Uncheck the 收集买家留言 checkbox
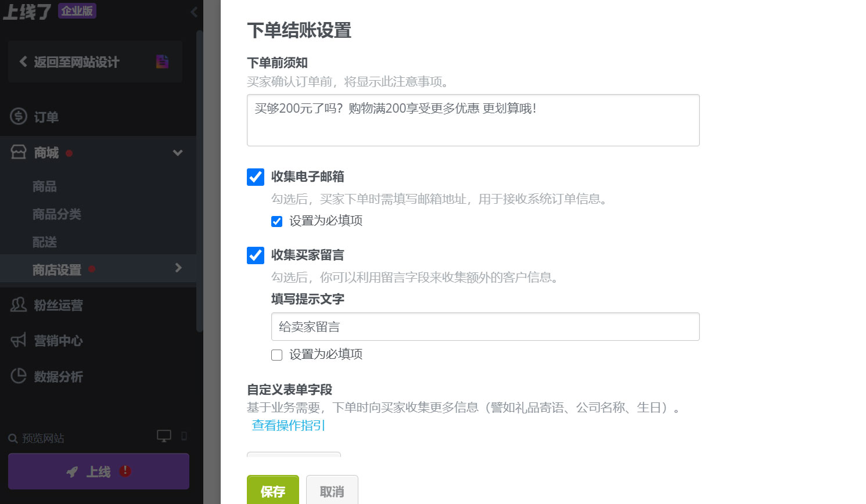Viewport: 866px width, 504px height. coord(255,255)
